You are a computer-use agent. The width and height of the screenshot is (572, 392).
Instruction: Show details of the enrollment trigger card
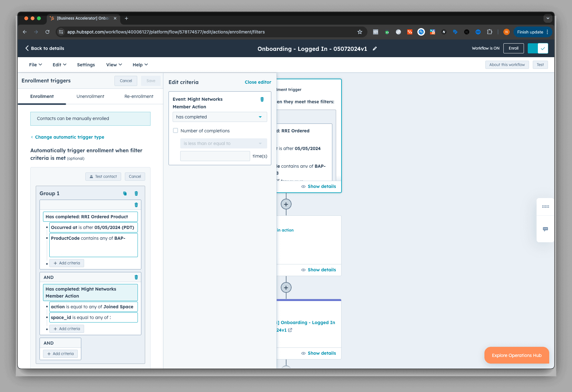tap(319, 186)
